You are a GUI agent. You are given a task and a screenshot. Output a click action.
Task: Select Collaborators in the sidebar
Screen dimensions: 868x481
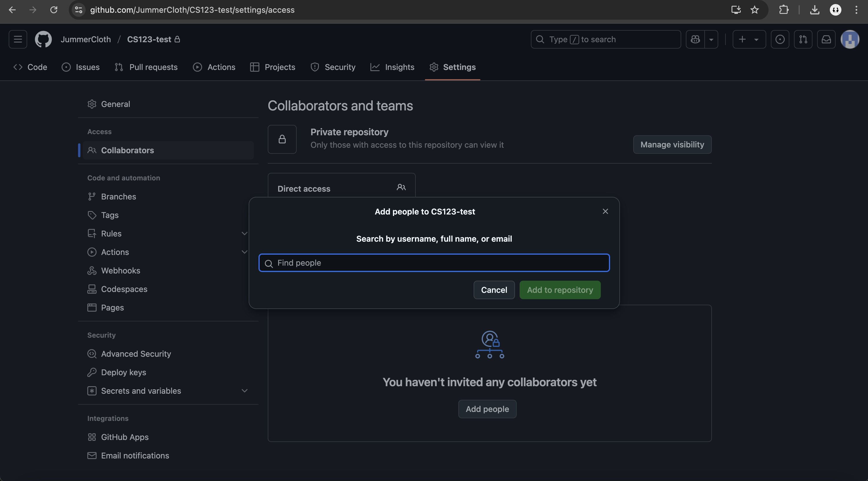pos(168,150)
